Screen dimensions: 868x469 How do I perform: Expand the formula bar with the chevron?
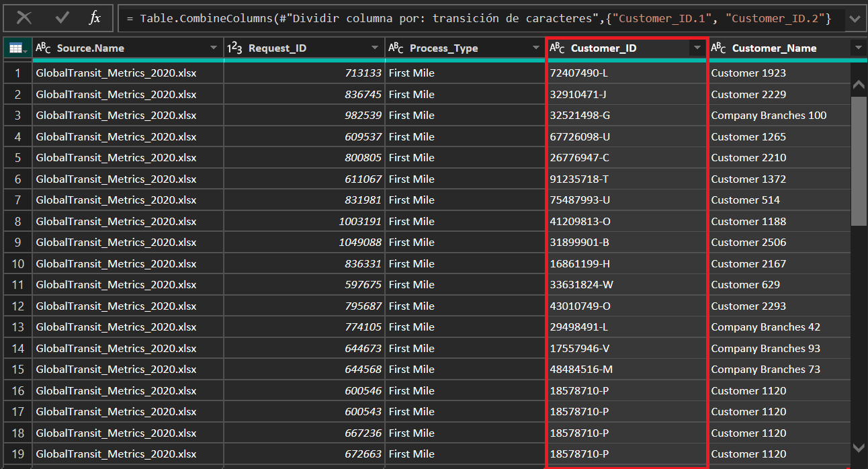855,19
